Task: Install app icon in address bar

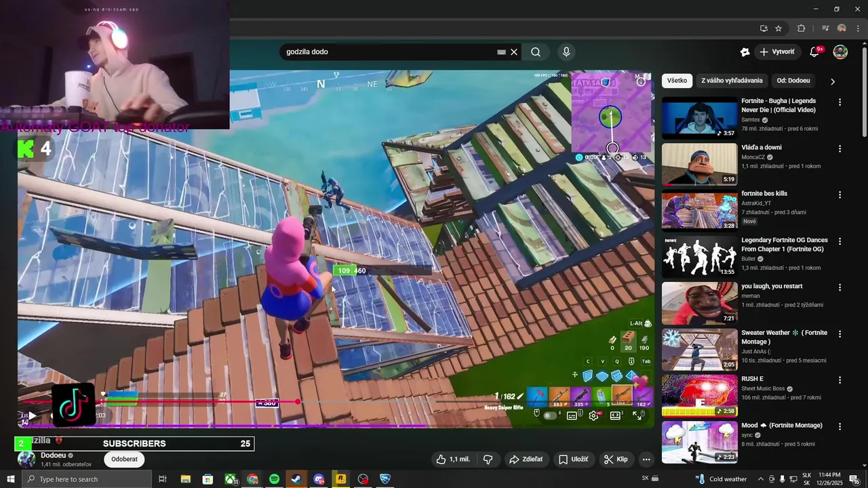Action: point(764,28)
